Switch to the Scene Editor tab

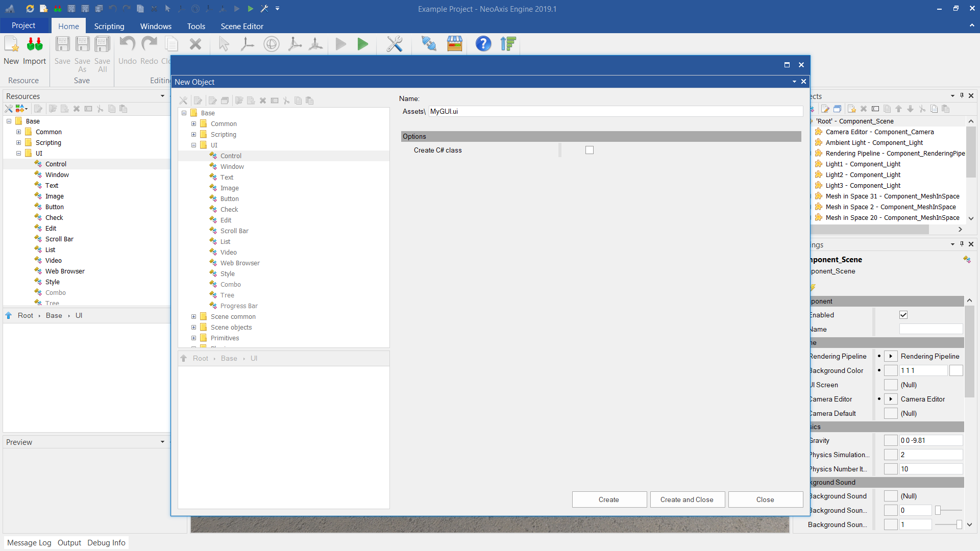(242, 26)
